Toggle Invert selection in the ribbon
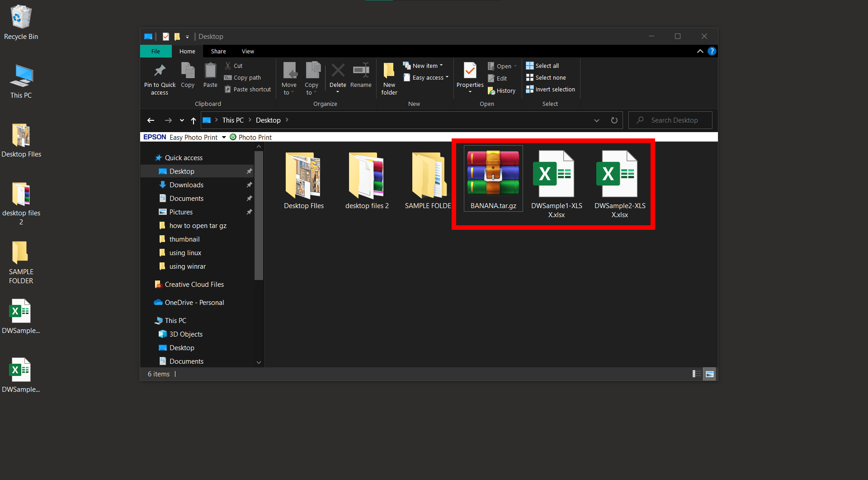Image resolution: width=868 pixels, height=480 pixels. point(550,89)
